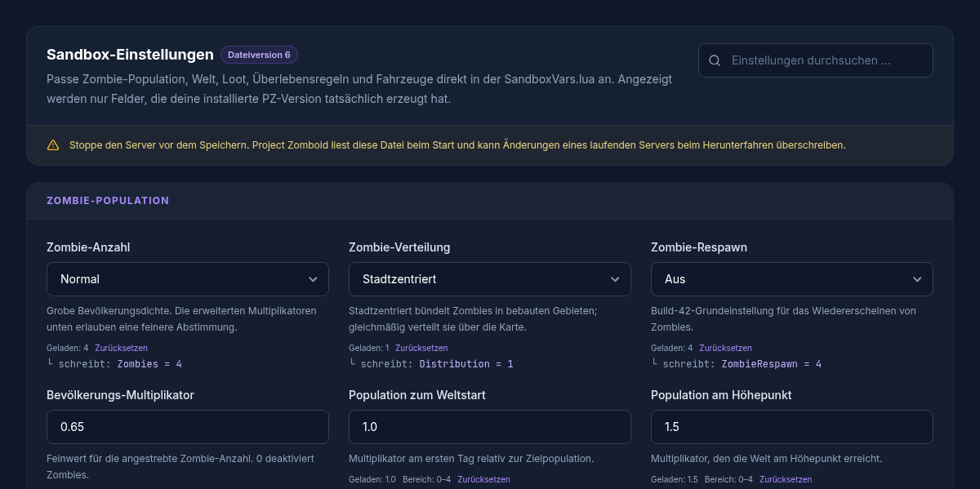Click the Dateiversion 6 badge

(259, 55)
